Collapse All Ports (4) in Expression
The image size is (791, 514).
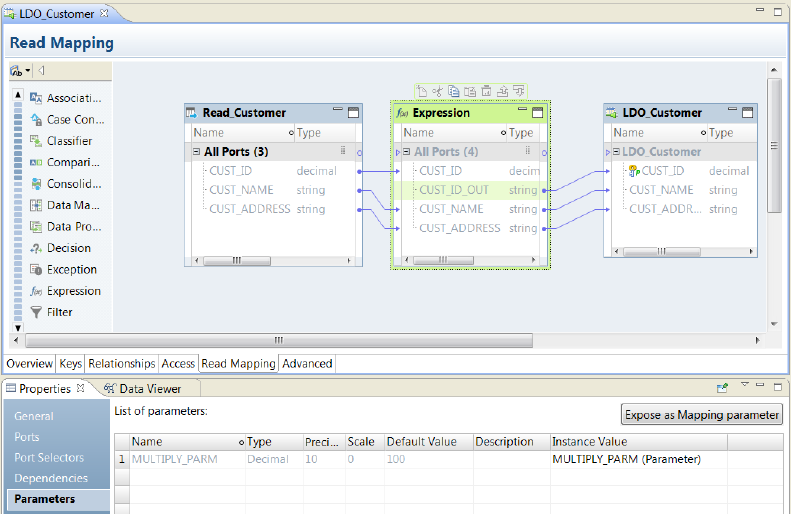[407, 151]
